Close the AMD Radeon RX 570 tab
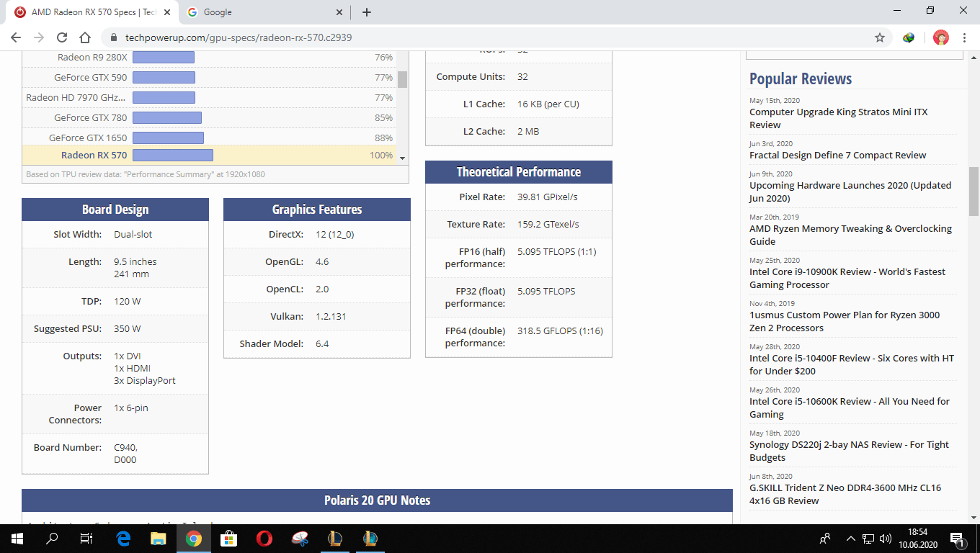The width and height of the screenshot is (980, 553). pos(167,12)
